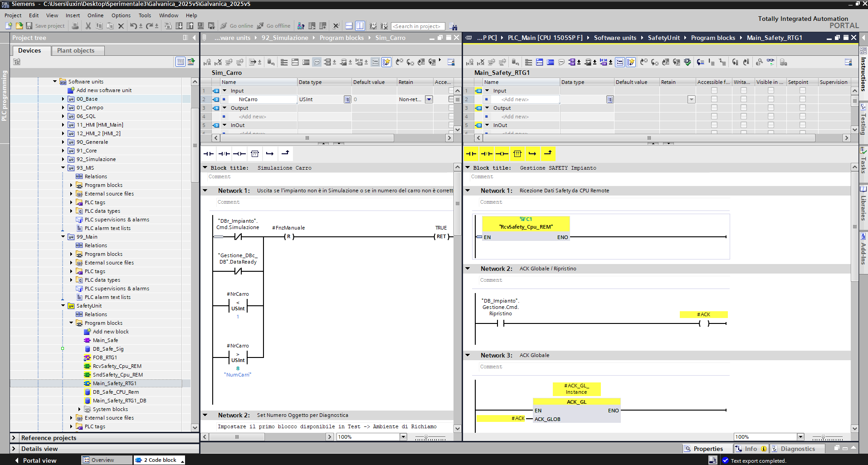Image resolution: width=868 pixels, height=465 pixels.
Task: Insert a normally open contact in Sim_Carro
Action: click(x=209, y=154)
